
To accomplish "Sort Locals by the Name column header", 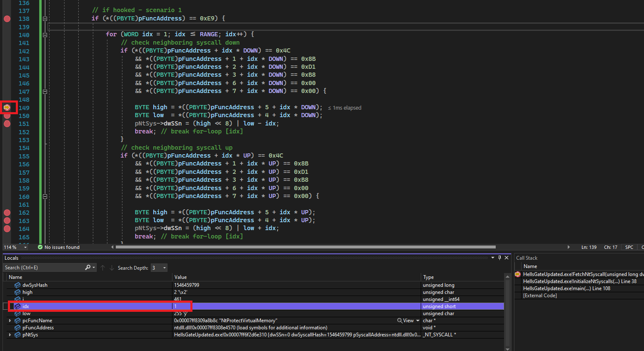I will (x=88, y=277).
